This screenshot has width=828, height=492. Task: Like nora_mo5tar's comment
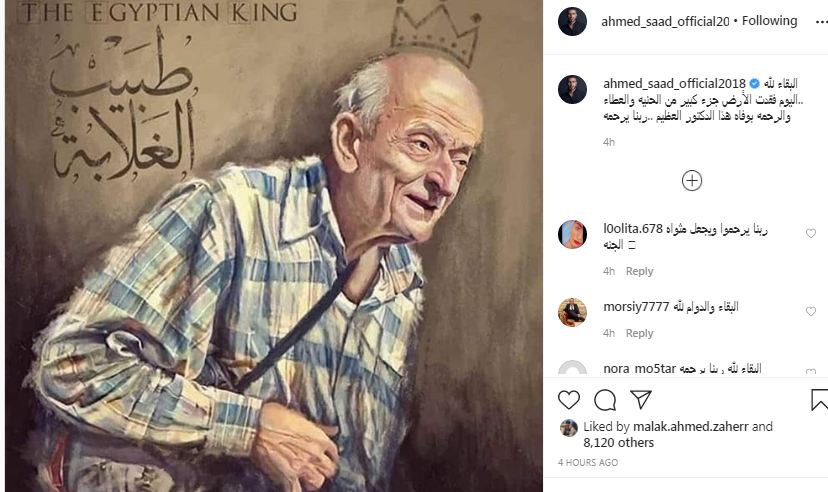pos(811,372)
